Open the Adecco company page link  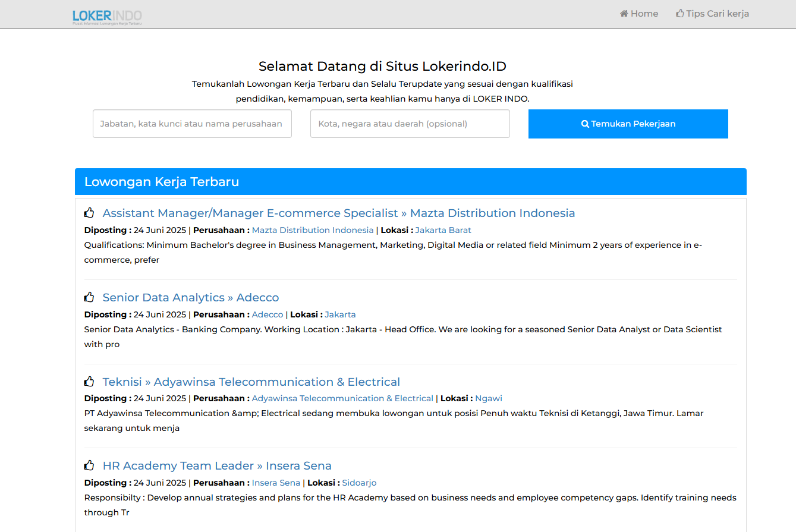click(x=267, y=314)
